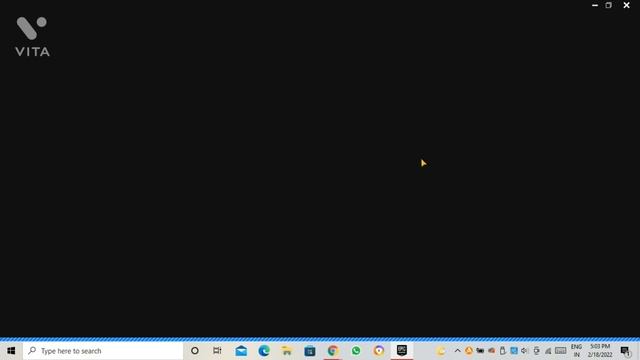Open the volume speaker tray icon
Screen dimensions: 640x360
tap(524, 351)
